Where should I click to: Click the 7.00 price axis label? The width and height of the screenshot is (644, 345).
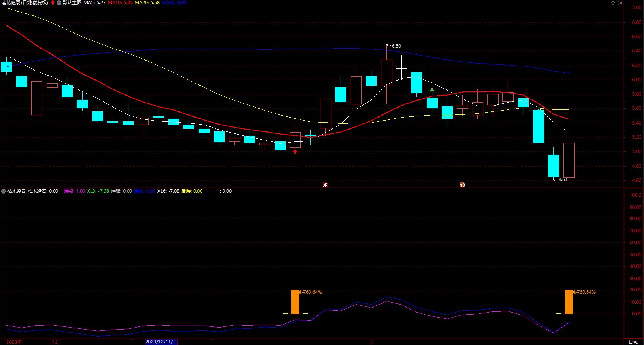[637, 8]
